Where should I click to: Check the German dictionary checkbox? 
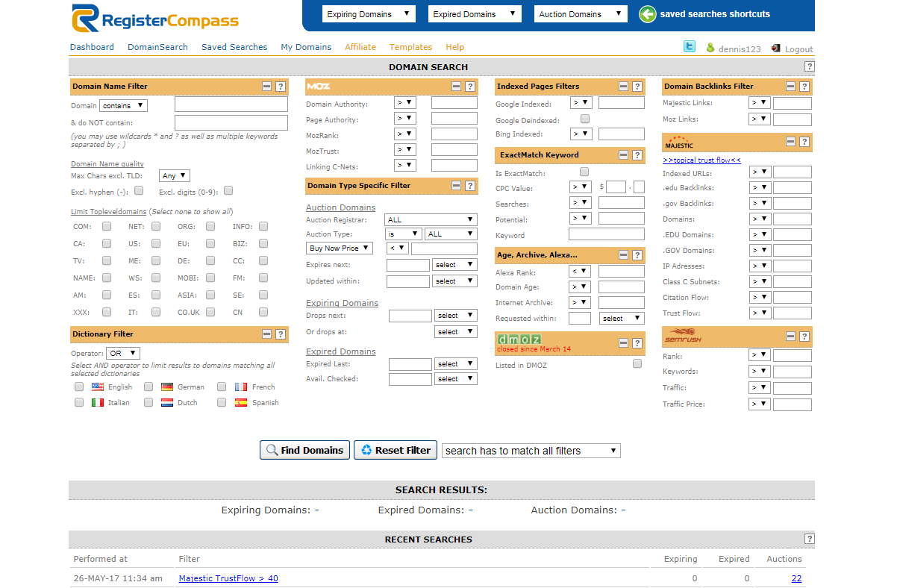149,387
